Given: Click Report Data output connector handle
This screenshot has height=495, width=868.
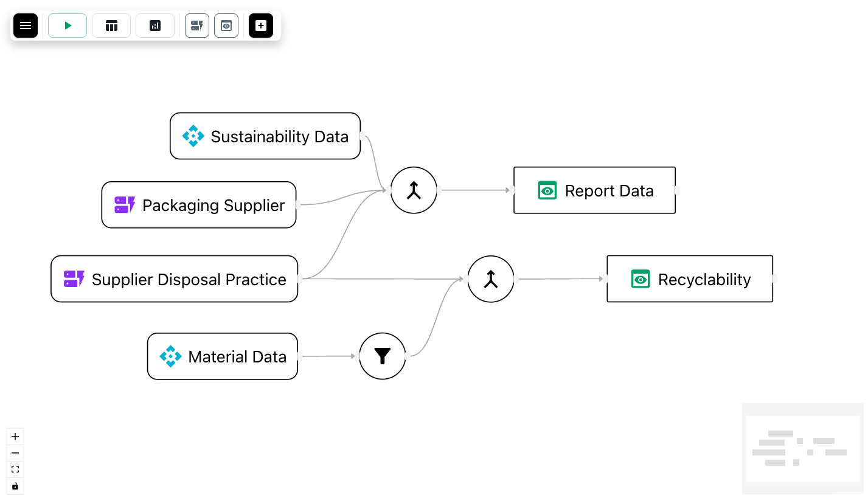Looking at the screenshot, I should point(677,190).
